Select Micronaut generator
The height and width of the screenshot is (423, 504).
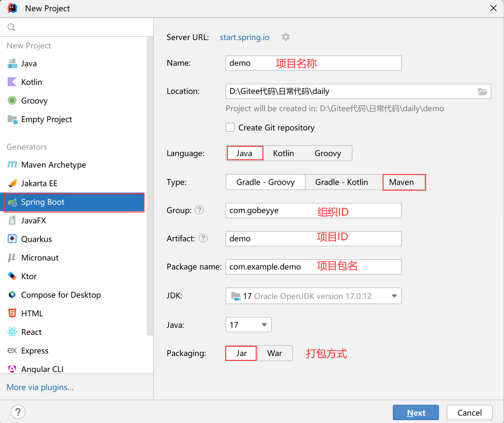tap(73, 258)
